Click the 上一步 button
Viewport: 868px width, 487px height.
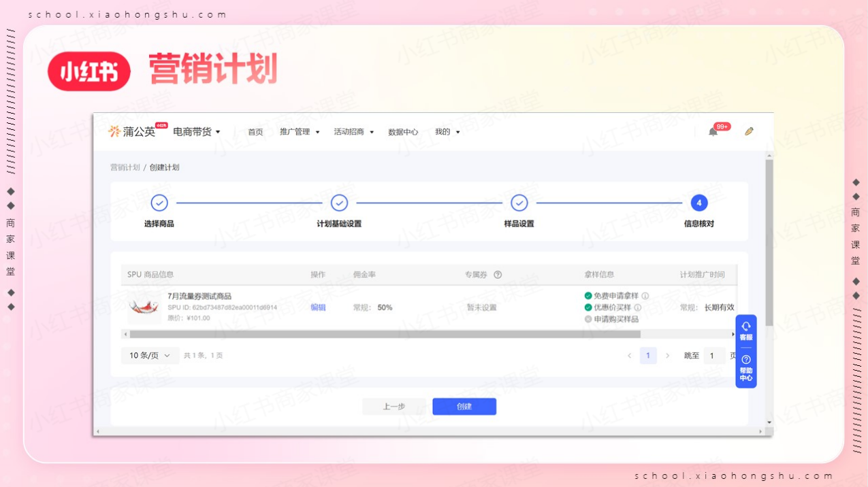tap(394, 407)
